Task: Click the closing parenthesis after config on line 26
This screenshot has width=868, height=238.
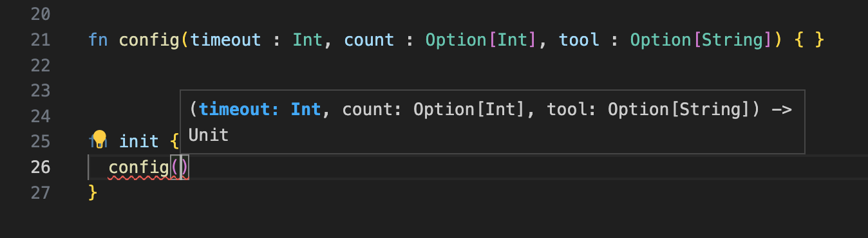Action: [x=184, y=168]
